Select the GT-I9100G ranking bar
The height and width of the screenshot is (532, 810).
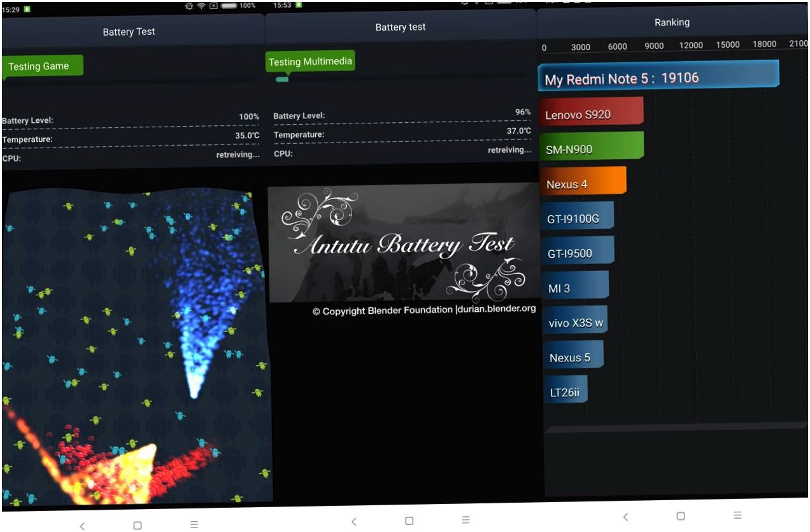click(577, 216)
